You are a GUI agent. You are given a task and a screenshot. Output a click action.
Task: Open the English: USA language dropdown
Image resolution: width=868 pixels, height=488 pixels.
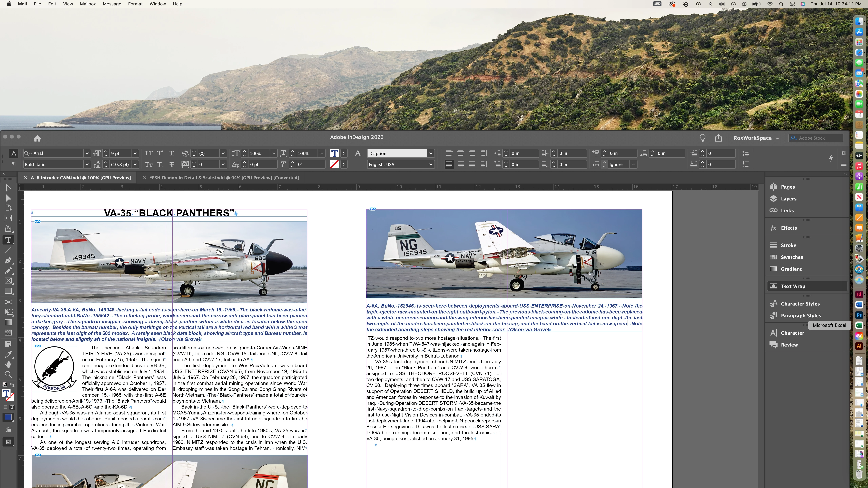(x=431, y=164)
